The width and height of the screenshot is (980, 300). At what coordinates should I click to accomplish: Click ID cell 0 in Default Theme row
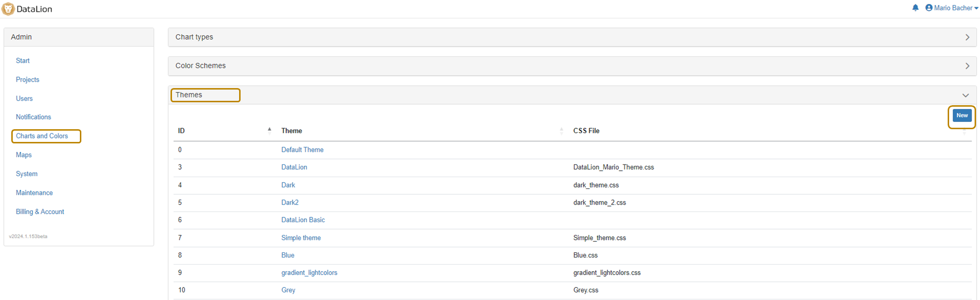pyautogui.click(x=180, y=150)
